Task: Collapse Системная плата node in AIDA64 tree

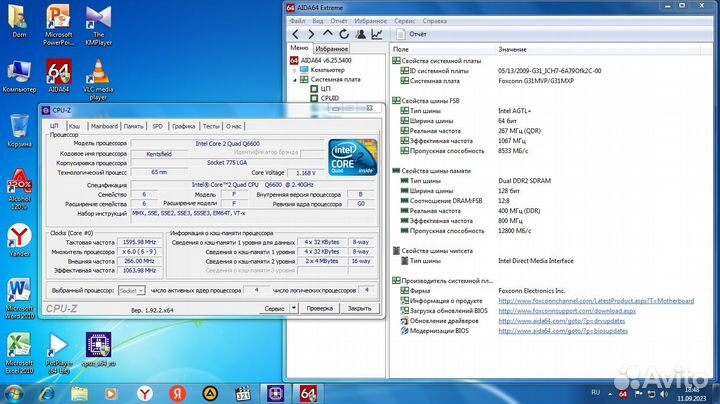Action: coord(295,80)
